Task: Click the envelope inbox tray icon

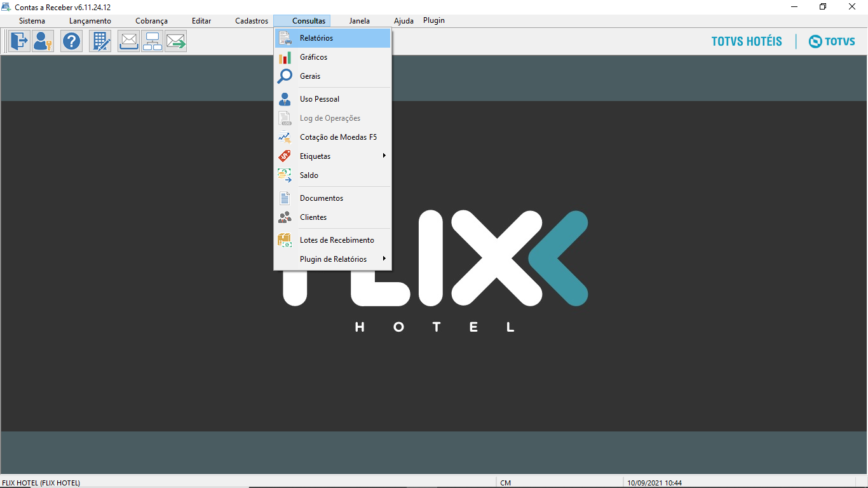Action: 129,41
